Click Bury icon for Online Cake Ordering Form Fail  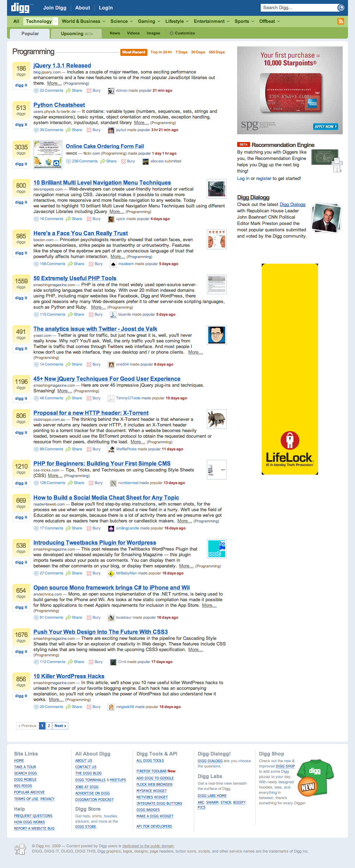tap(123, 161)
